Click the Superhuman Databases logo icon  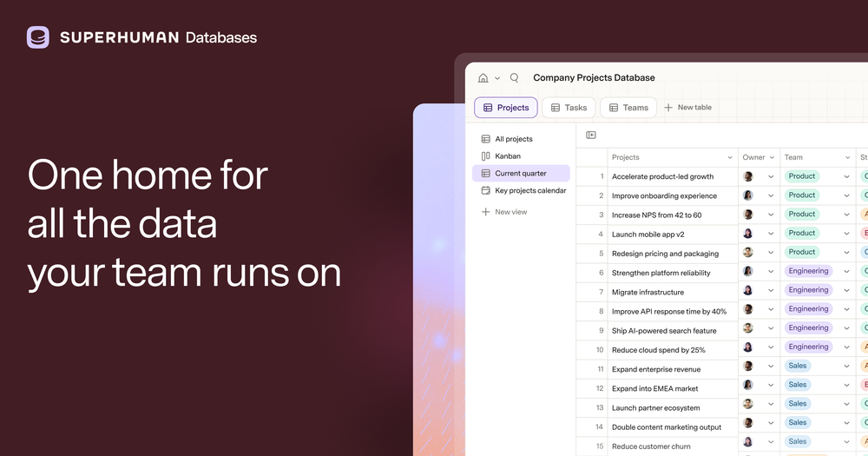tap(37, 37)
